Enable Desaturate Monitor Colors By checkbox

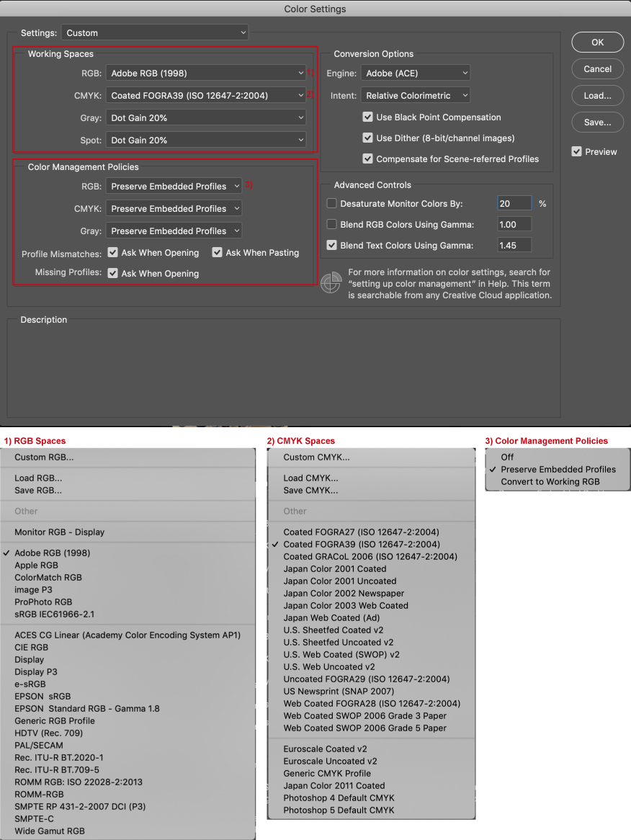click(x=331, y=203)
